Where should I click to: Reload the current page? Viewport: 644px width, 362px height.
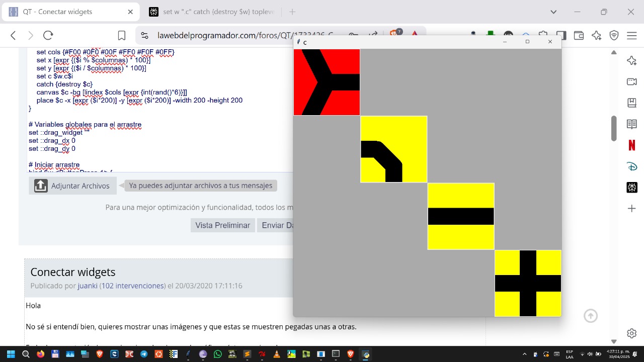(x=48, y=35)
